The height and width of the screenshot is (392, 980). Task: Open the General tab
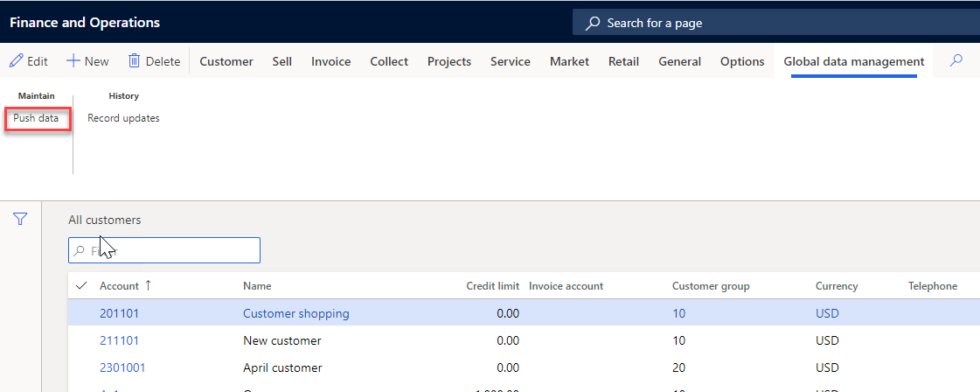tap(679, 61)
